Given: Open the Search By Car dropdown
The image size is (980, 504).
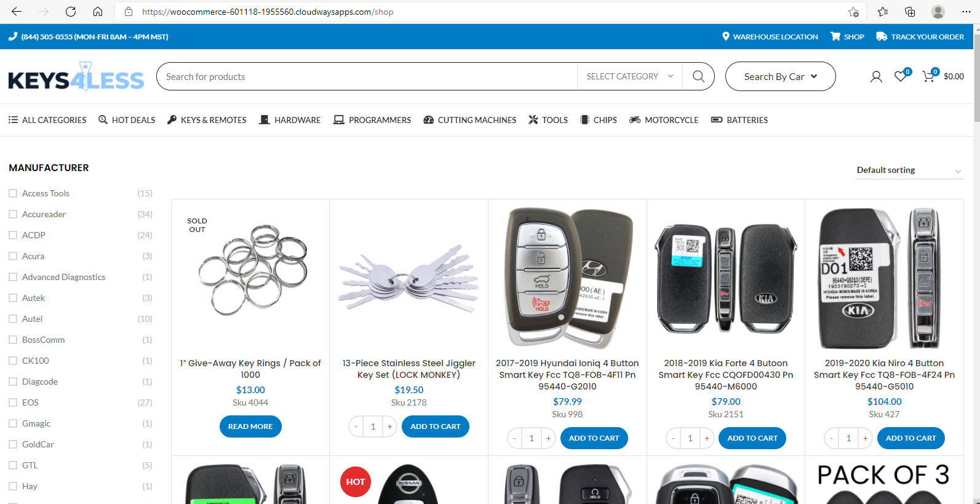Looking at the screenshot, I should coord(780,76).
